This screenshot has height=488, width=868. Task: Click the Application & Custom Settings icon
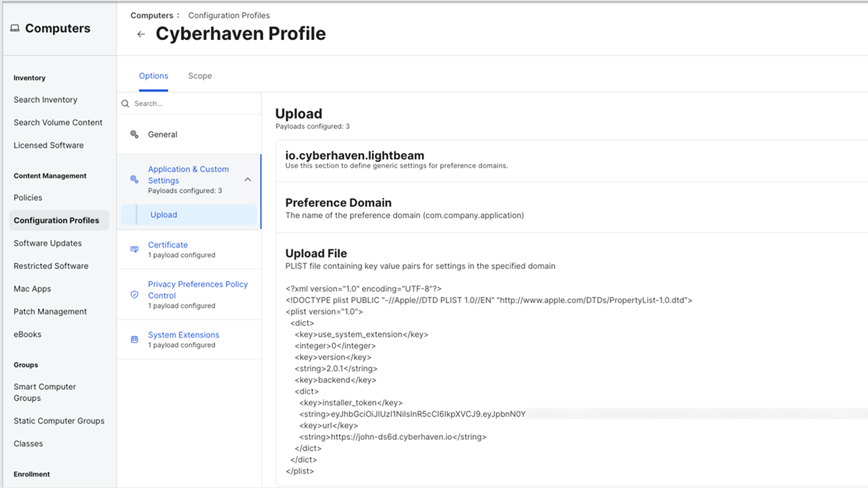pyautogui.click(x=134, y=180)
